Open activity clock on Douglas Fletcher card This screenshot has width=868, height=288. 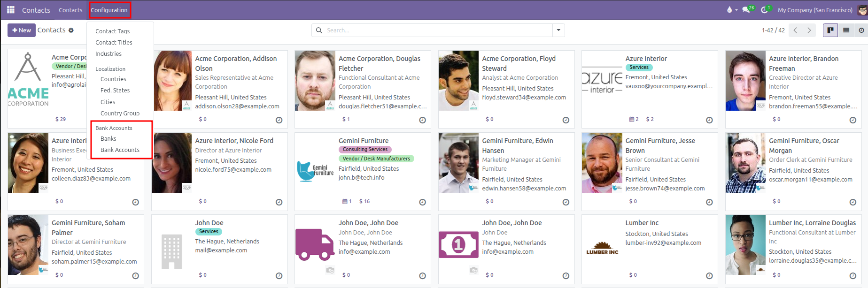[423, 120]
